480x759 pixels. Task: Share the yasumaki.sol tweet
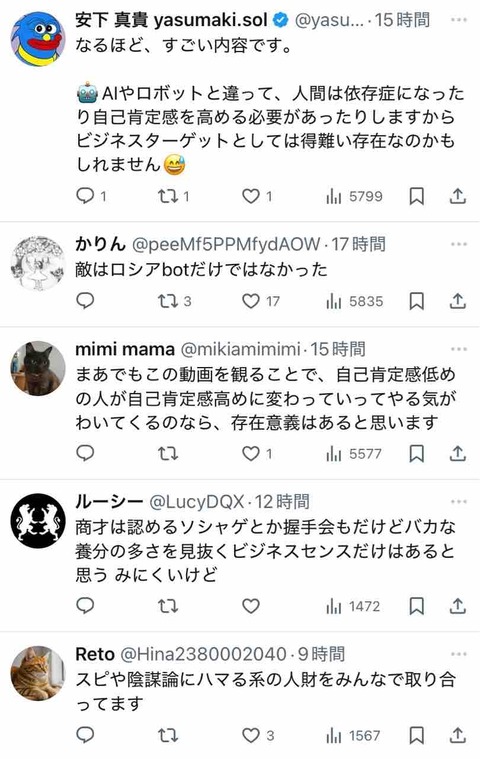[457, 196]
